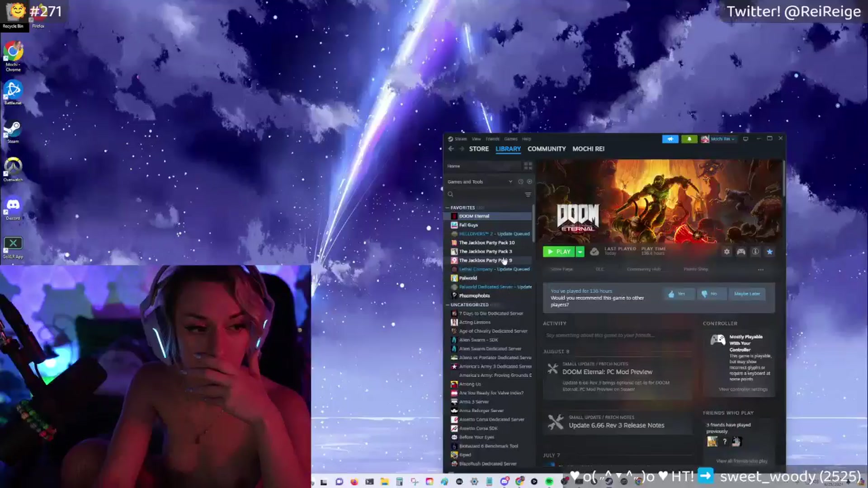The width and height of the screenshot is (868, 488).
Task: Click Home in the Steam library sidebar
Action: click(483, 166)
